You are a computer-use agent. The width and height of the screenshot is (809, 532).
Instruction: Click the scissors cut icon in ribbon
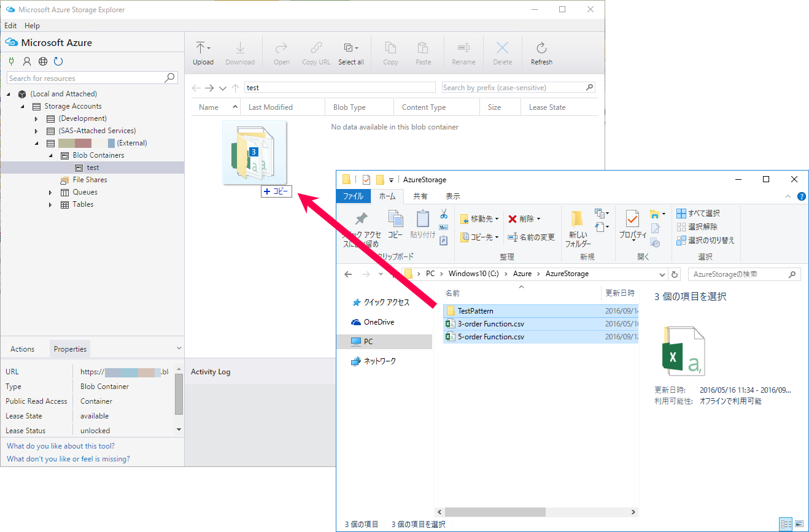pos(444,214)
